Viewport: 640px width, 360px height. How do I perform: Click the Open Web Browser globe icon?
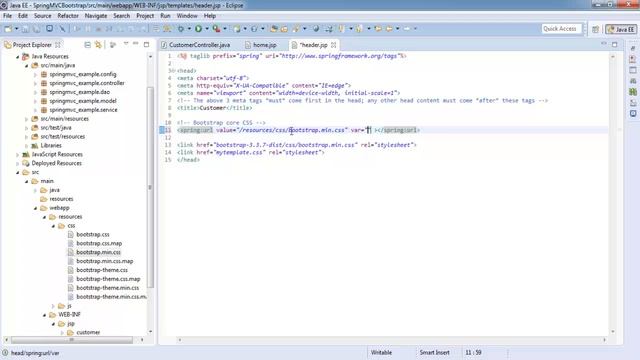click(316, 29)
